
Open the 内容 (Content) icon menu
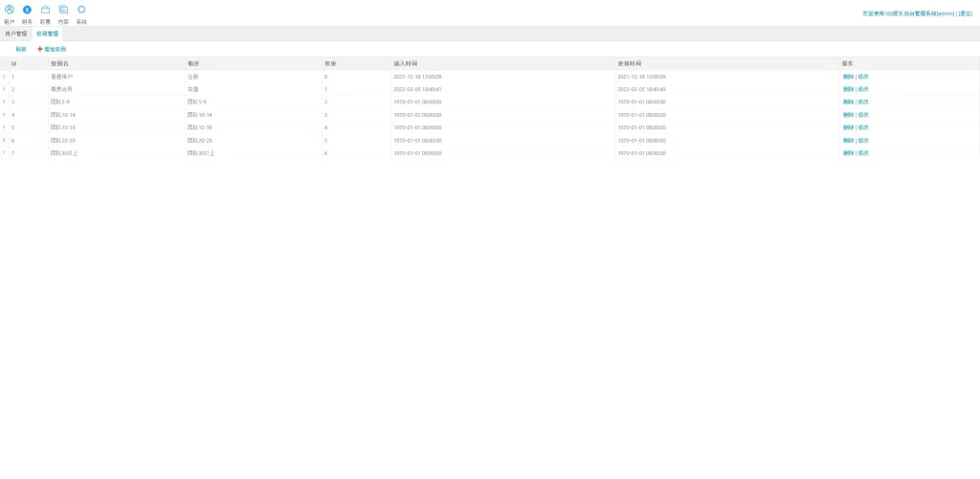point(63,11)
